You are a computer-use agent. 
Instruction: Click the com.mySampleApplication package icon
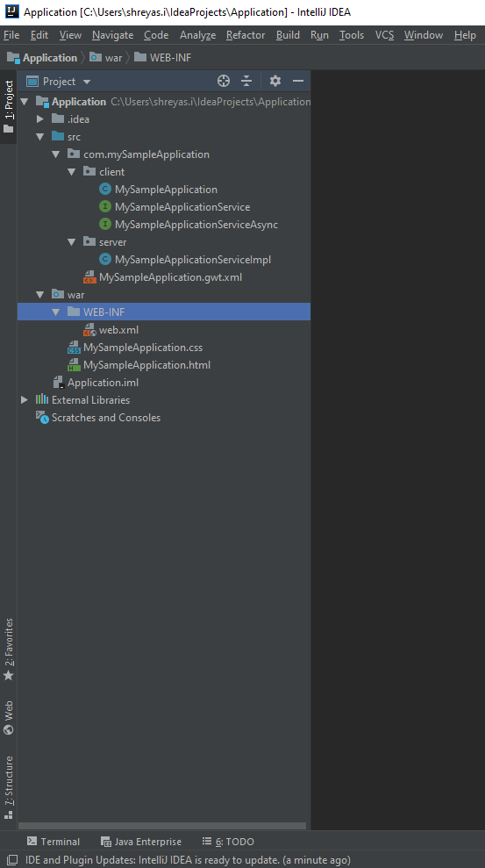[74, 154]
